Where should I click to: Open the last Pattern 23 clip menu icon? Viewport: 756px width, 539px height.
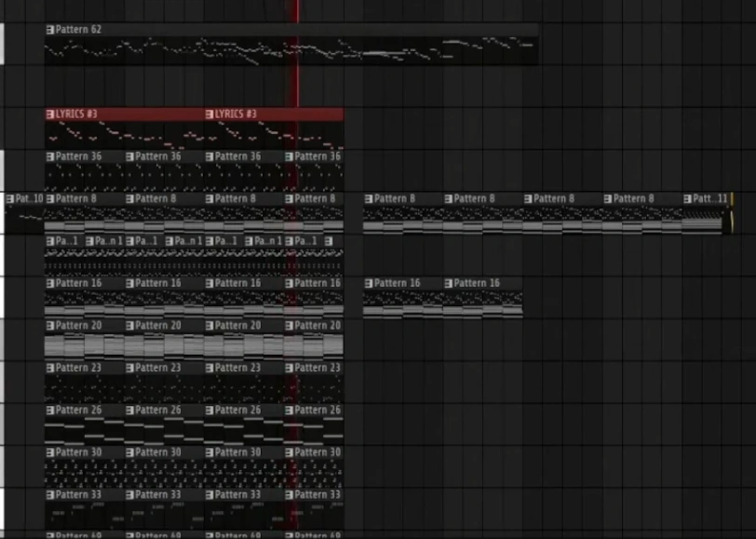[289, 369]
